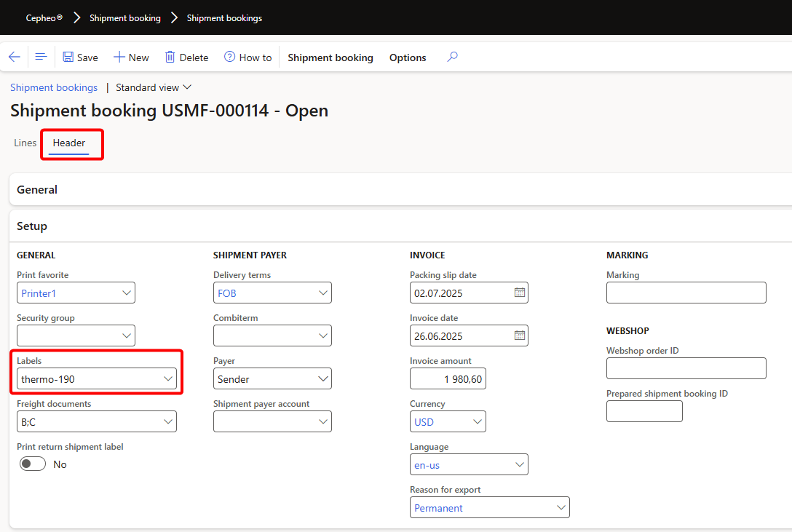The width and height of the screenshot is (792, 532).
Task: Open the Delivery terms dropdown
Action: coord(323,293)
